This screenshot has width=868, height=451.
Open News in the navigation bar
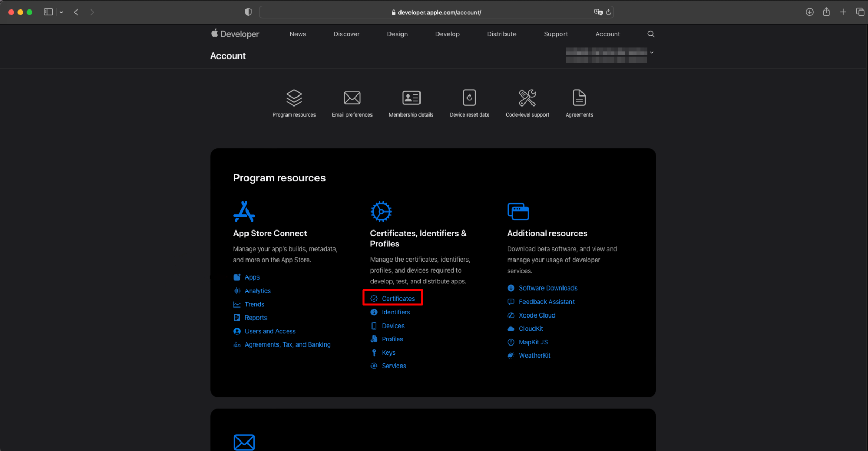pyautogui.click(x=298, y=34)
